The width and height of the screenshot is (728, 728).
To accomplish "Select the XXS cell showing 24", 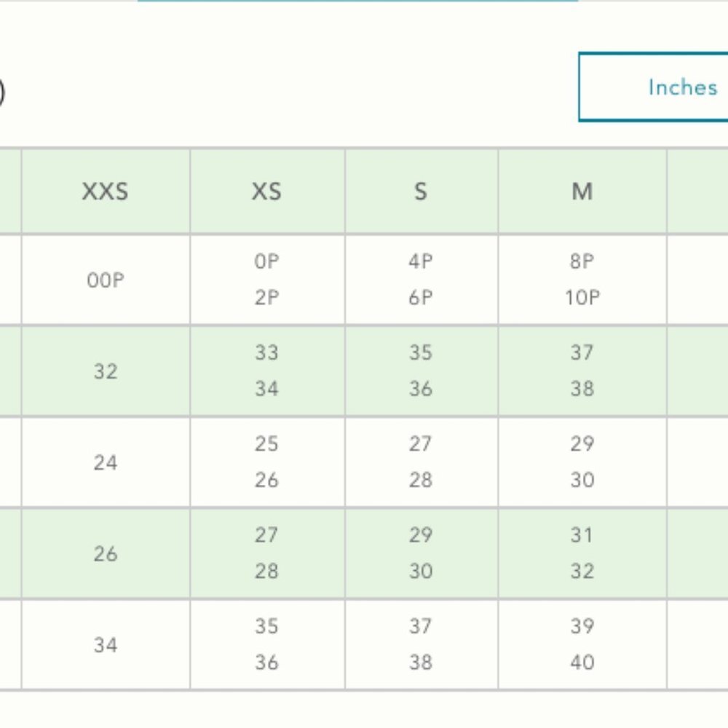I will pos(106,462).
